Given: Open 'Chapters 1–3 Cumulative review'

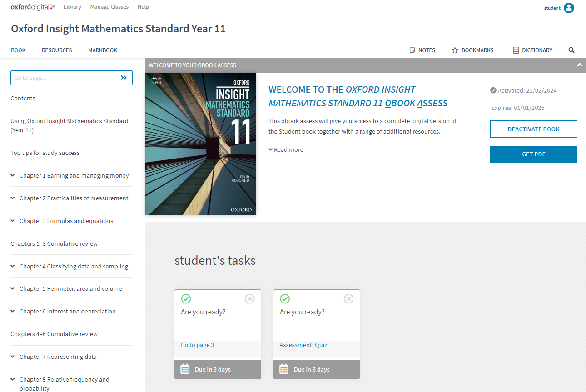Looking at the screenshot, I should (54, 243).
